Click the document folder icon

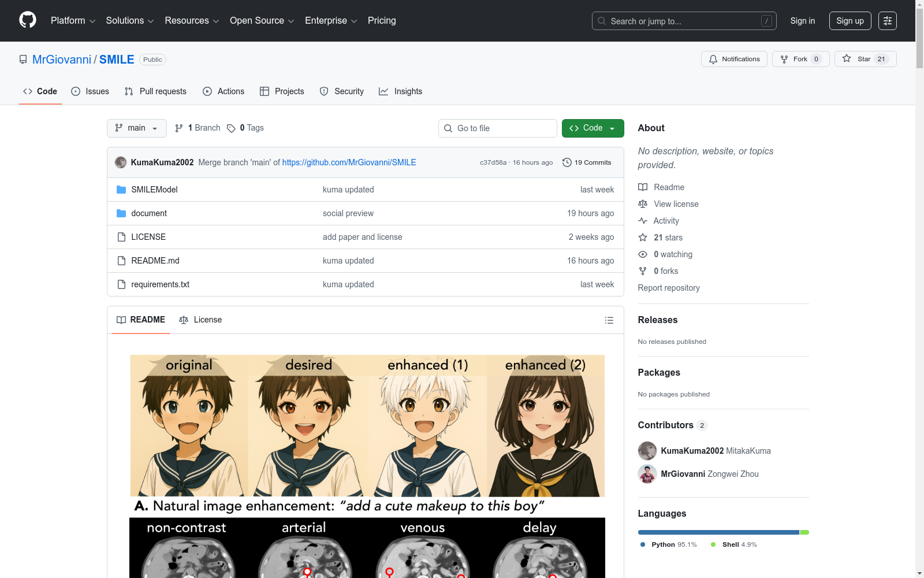click(121, 213)
